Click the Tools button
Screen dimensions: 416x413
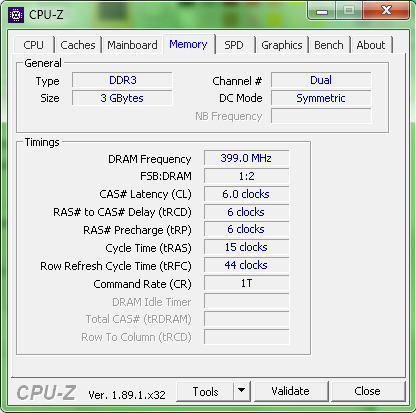tap(205, 391)
